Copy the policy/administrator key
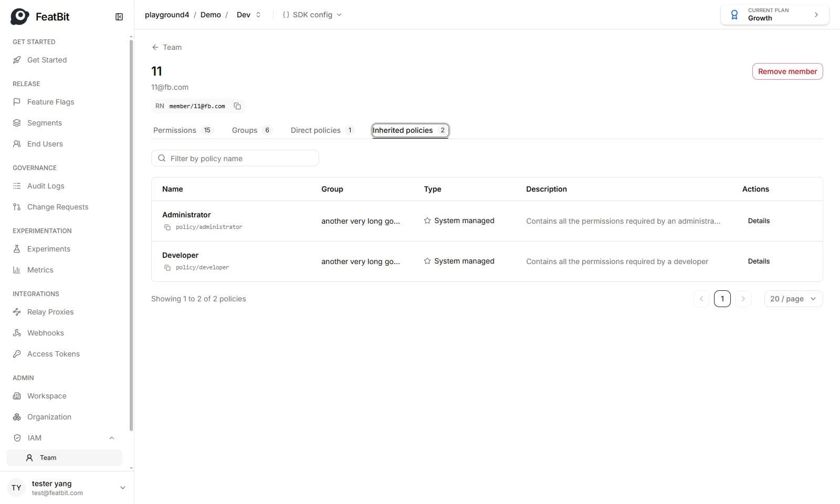Screen dimensions: 840x504 pyautogui.click(x=167, y=227)
